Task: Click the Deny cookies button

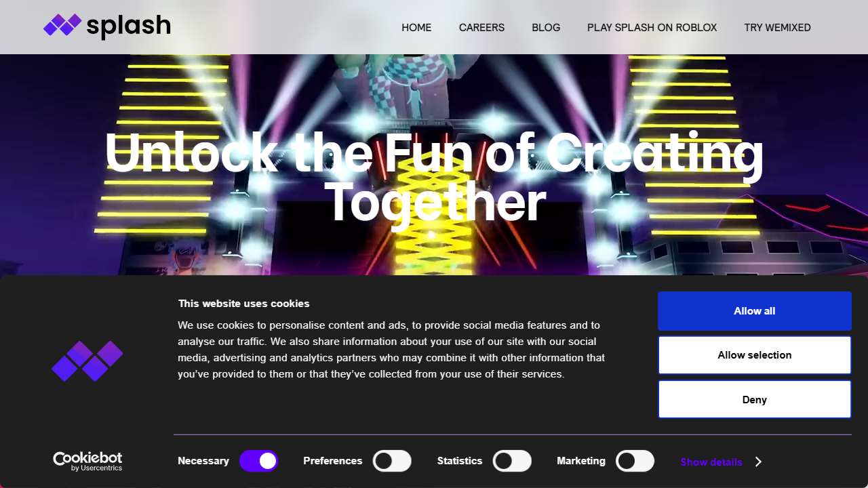Action: point(755,399)
